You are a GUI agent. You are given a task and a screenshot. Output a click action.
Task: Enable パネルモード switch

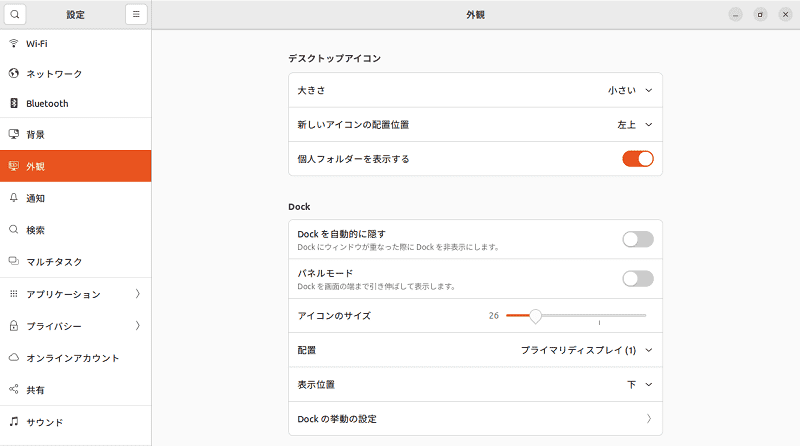tap(638, 279)
